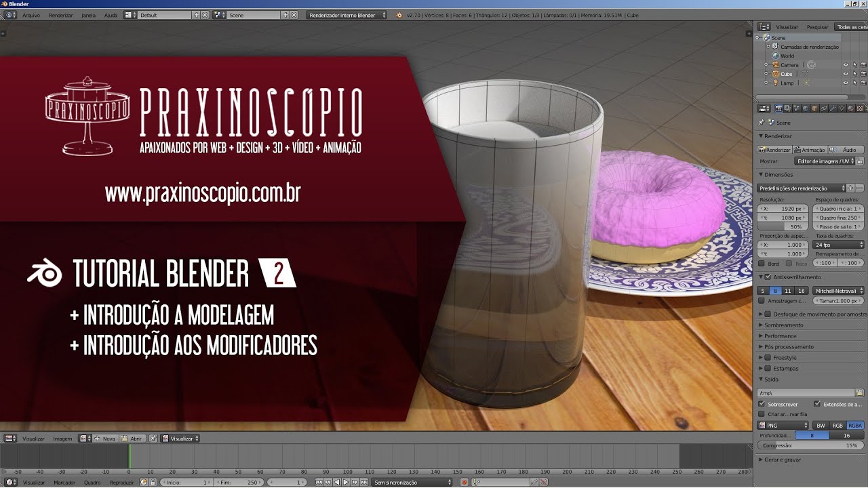Viewport: 868px width, 488px height.
Task: Expand the Lamp item in outliner
Action: (766, 83)
